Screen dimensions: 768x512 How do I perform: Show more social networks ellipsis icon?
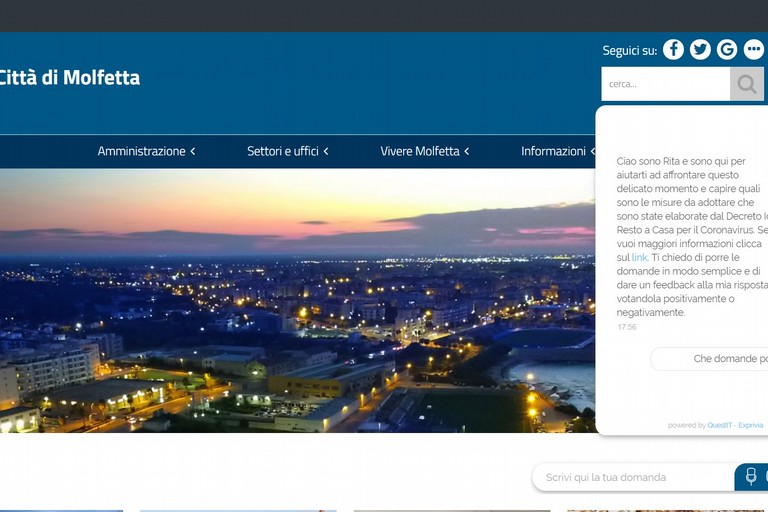coord(754,49)
